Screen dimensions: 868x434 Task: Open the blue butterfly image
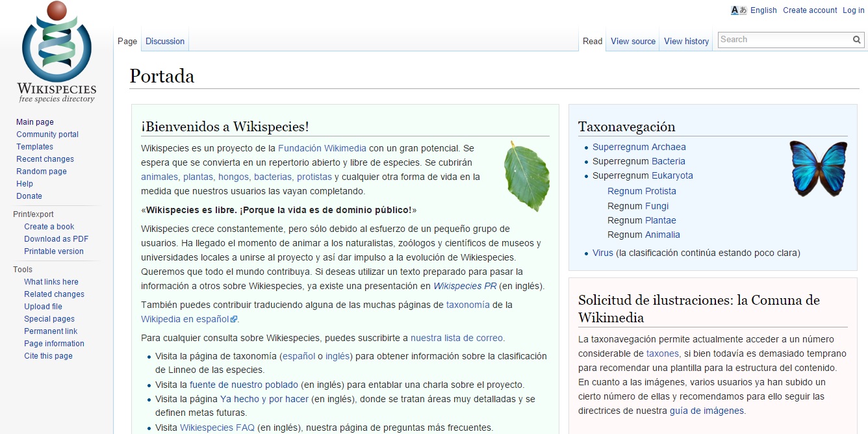(819, 169)
